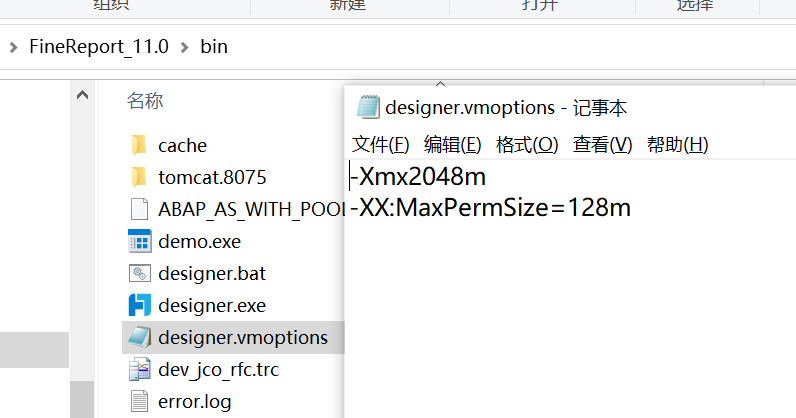Sort files by 名称 column header

click(145, 101)
